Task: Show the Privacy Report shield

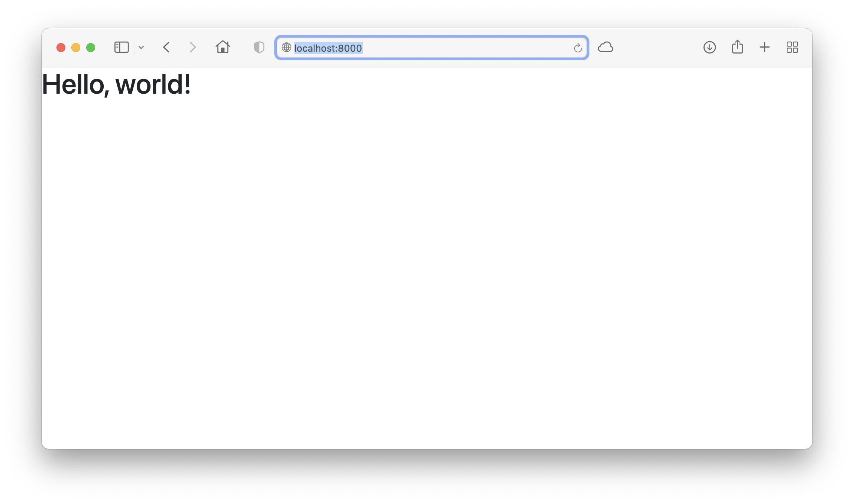Action: (259, 47)
